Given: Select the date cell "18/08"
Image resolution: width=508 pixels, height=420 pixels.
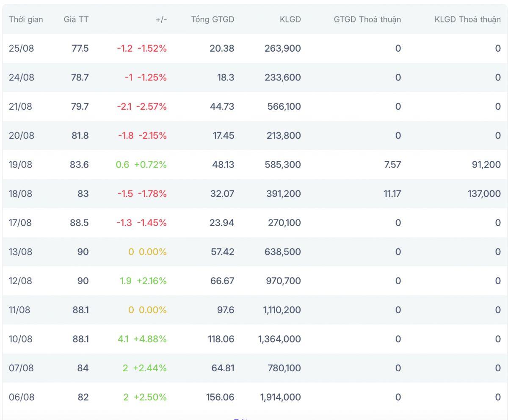Looking at the screenshot, I should [20, 193].
